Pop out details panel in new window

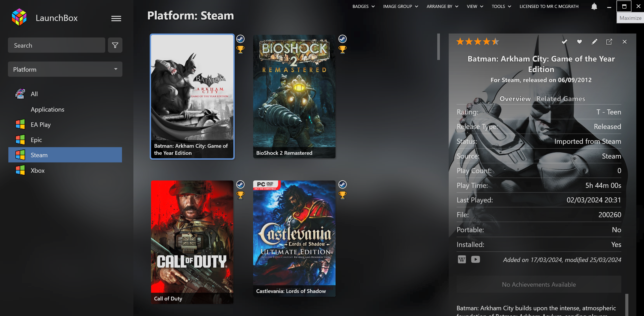coord(609,42)
